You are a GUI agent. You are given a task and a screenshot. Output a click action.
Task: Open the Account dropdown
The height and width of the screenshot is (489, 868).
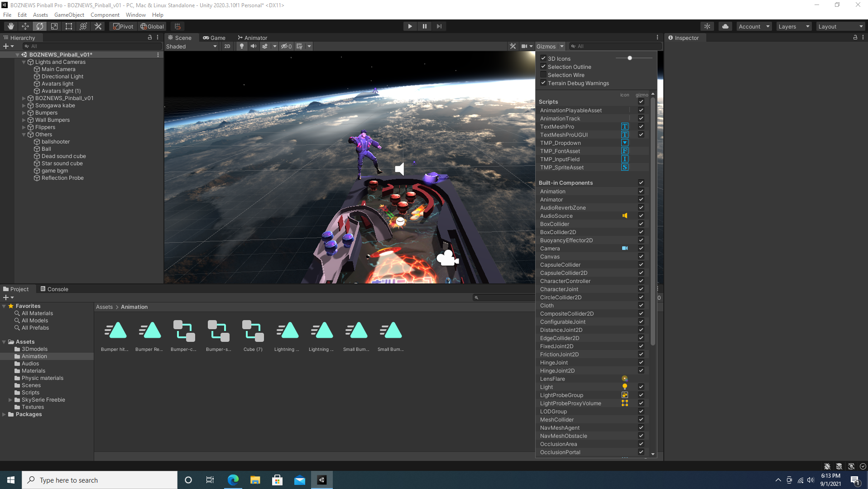point(754,26)
